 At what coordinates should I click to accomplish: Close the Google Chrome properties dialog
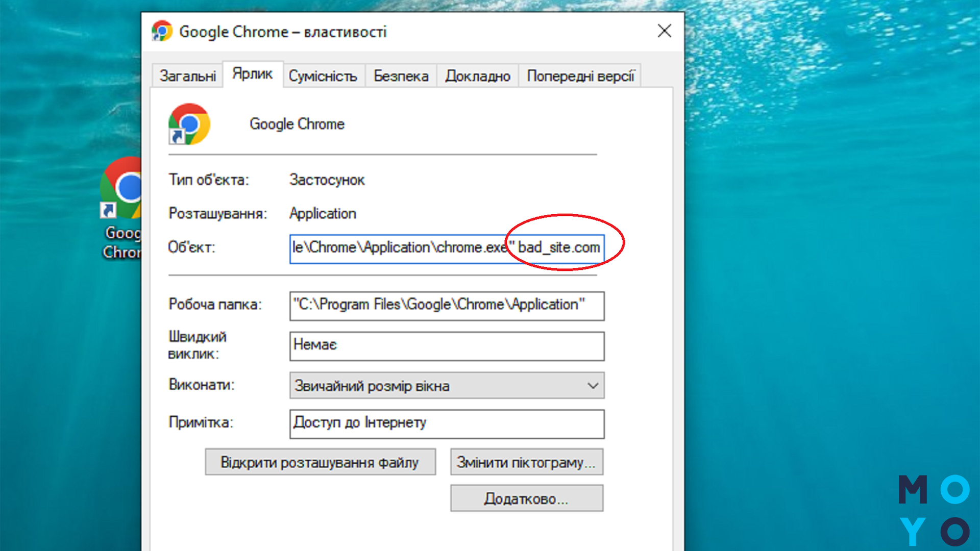click(664, 31)
